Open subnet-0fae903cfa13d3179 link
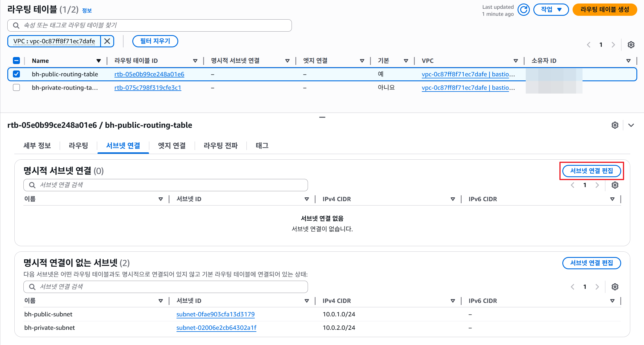The width and height of the screenshot is (644, 345). click(215, 314)
